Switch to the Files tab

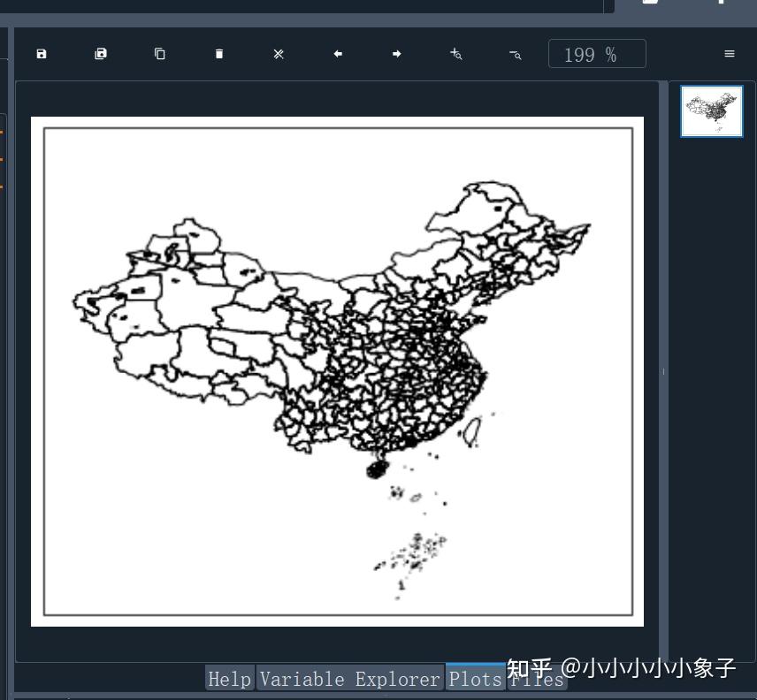(x=537, y=679)
